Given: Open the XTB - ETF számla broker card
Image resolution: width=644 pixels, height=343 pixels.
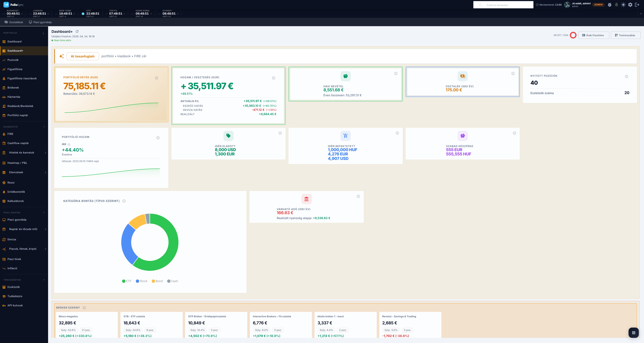Looking at the screenshot, I should click(151, 325).
